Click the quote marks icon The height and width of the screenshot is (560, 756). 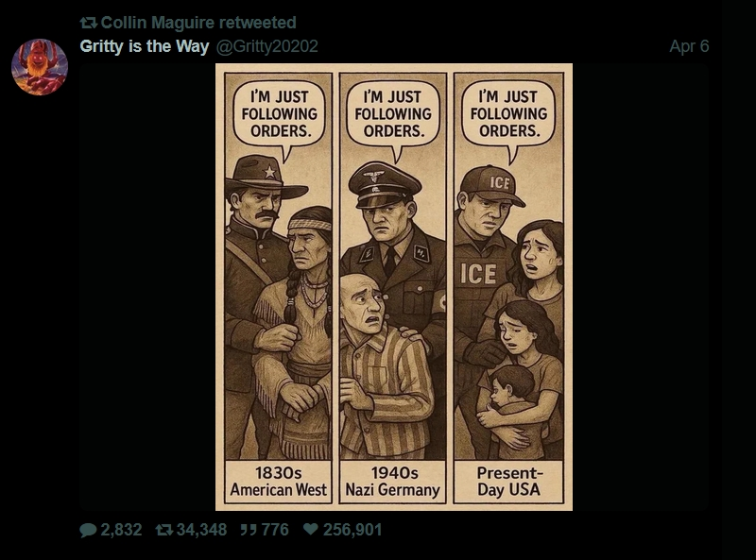pyautogui.click(x=248, y=530)
